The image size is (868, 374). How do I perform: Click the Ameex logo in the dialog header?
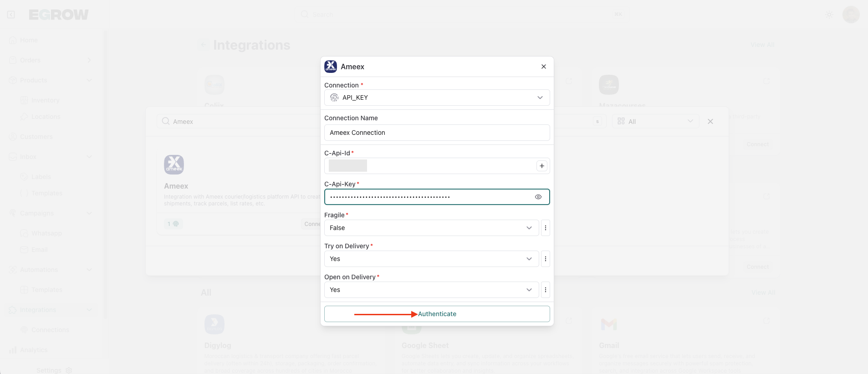point(331,67)
